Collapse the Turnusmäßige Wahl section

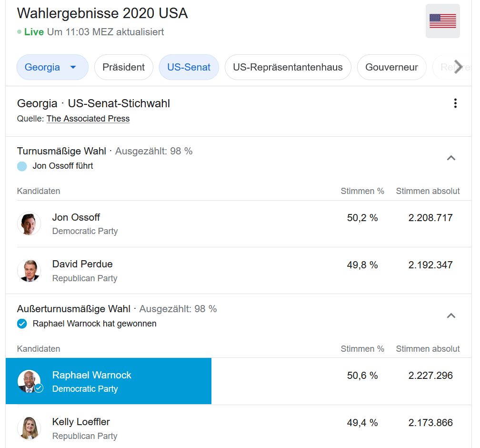(x=451, y=158)
